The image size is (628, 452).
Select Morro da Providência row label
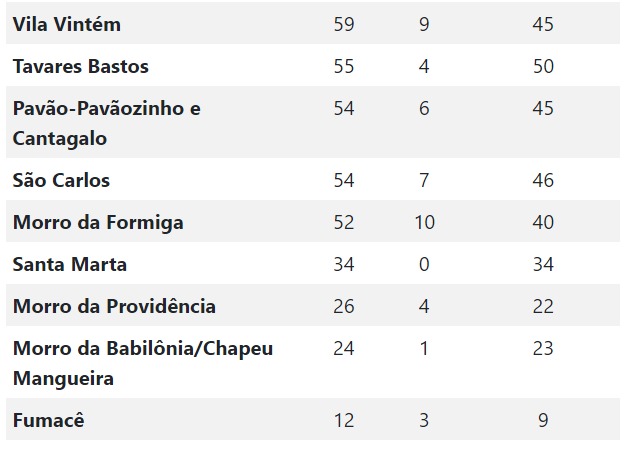(x=114, y=307)
